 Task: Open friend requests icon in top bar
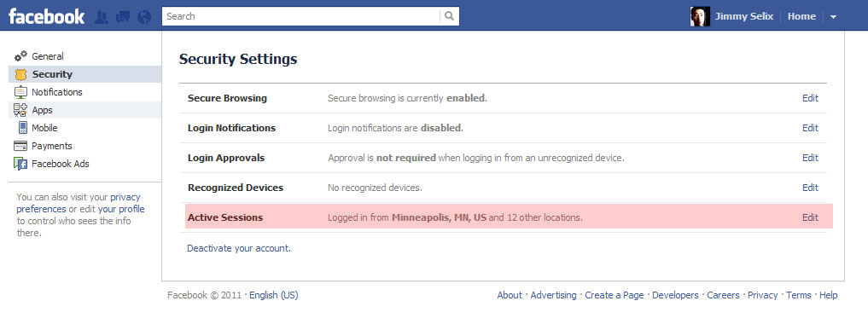pos(102,17)
